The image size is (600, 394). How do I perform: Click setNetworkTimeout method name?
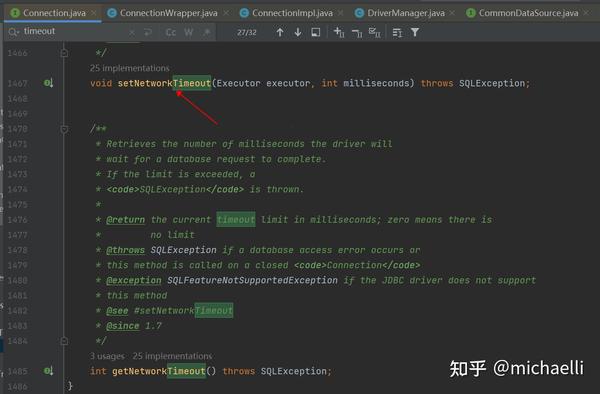click(x=164, y=83)
